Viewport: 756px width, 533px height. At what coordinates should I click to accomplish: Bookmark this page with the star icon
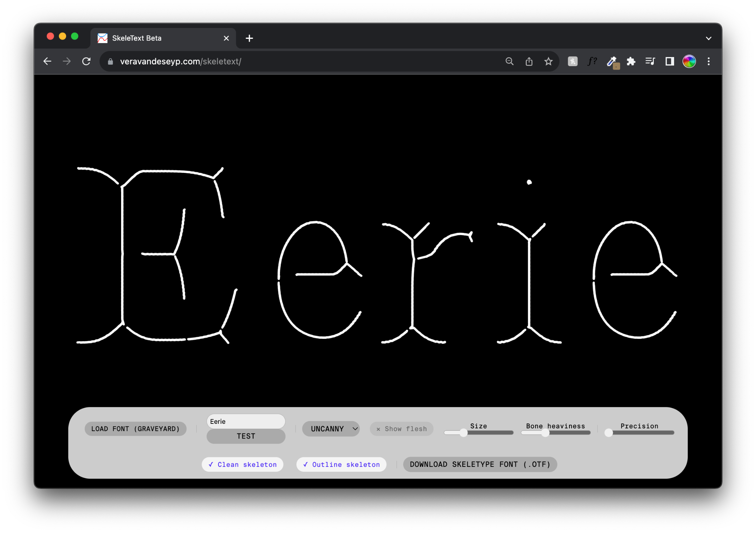point(548,62)
